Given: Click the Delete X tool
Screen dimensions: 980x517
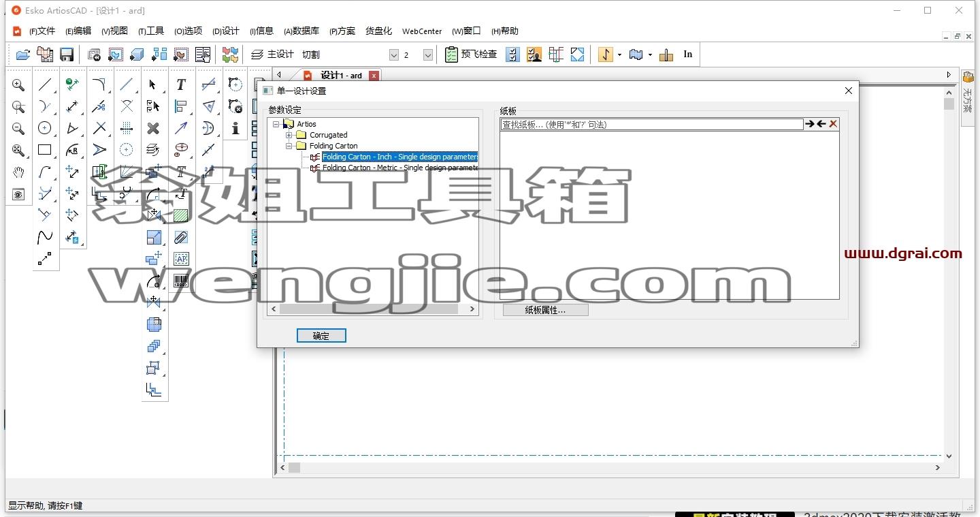Looking at the screenshot, I should pos(153,128).
